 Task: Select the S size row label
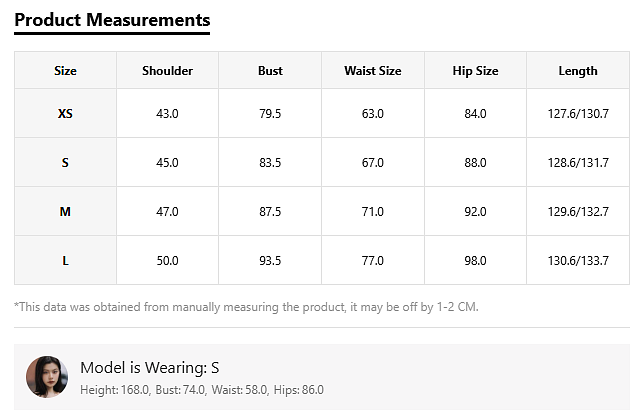tap(65, 163)
